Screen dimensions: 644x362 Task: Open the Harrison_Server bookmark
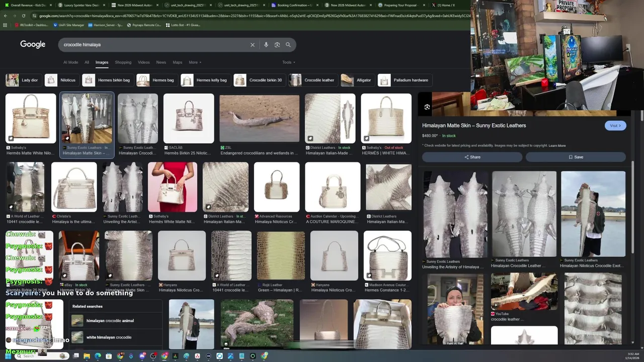click(105, 25)
